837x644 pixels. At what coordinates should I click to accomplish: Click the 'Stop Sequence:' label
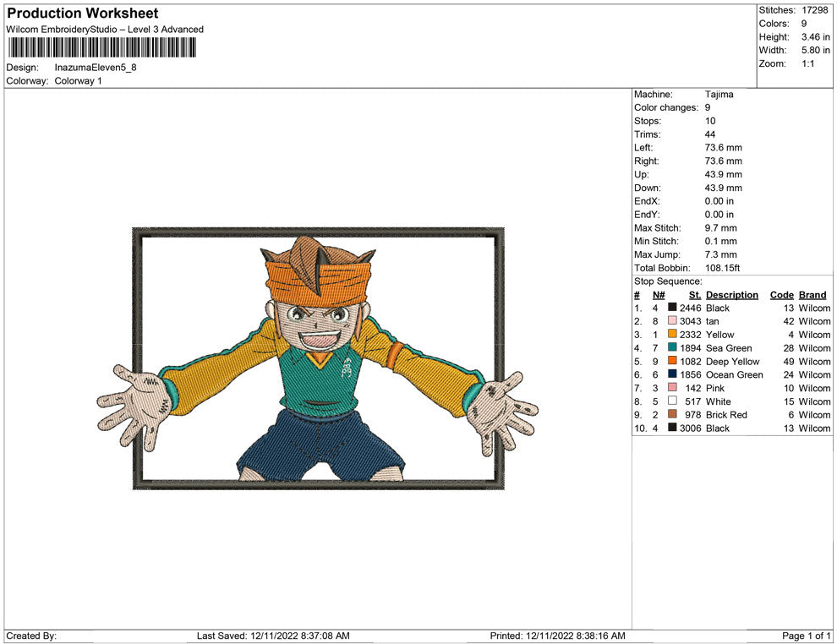pyautogui.click(x=668, y=281)
